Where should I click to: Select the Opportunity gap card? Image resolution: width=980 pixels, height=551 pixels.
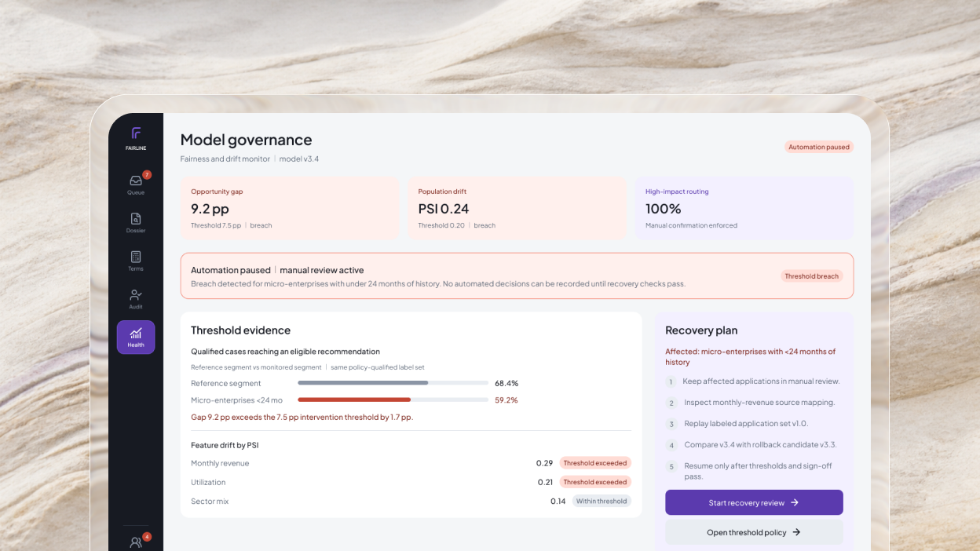coord(290,208)
